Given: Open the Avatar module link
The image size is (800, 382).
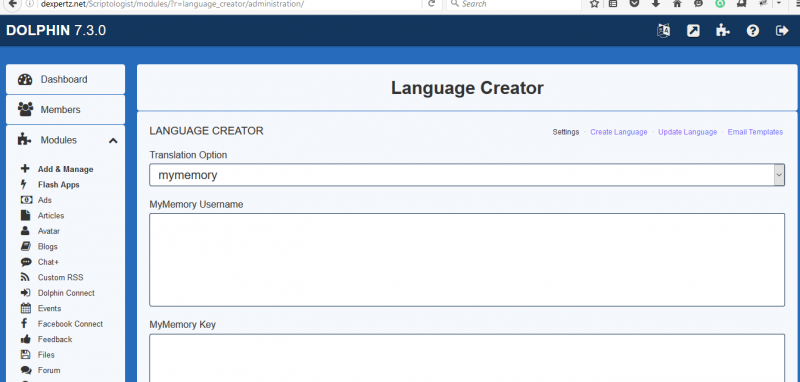Looking at the screenshot, I should click(x=48, y=231).
